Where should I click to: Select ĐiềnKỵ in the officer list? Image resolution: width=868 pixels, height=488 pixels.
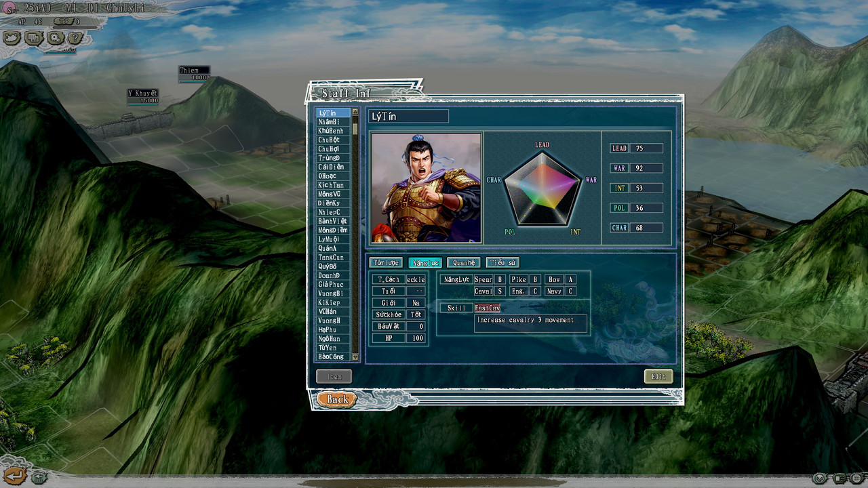[333, 203]
